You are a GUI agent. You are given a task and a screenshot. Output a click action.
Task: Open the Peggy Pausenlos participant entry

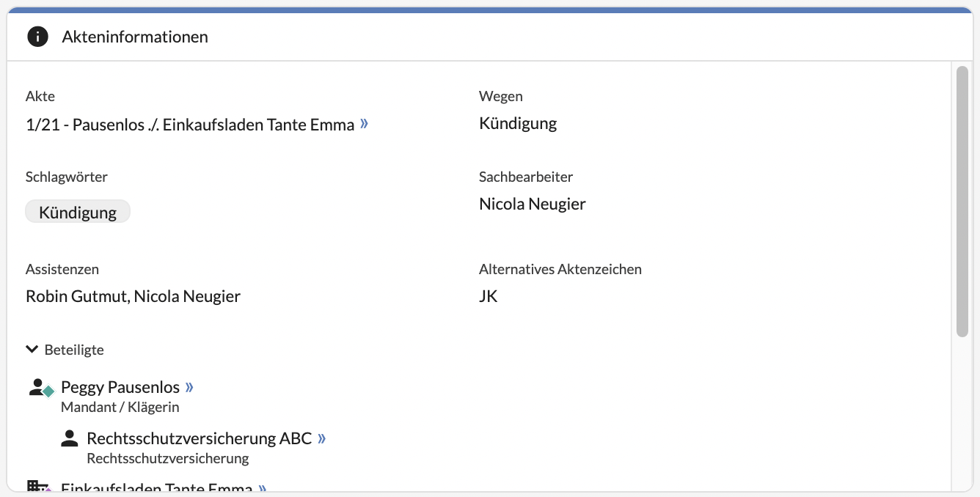tap(120, 387)
